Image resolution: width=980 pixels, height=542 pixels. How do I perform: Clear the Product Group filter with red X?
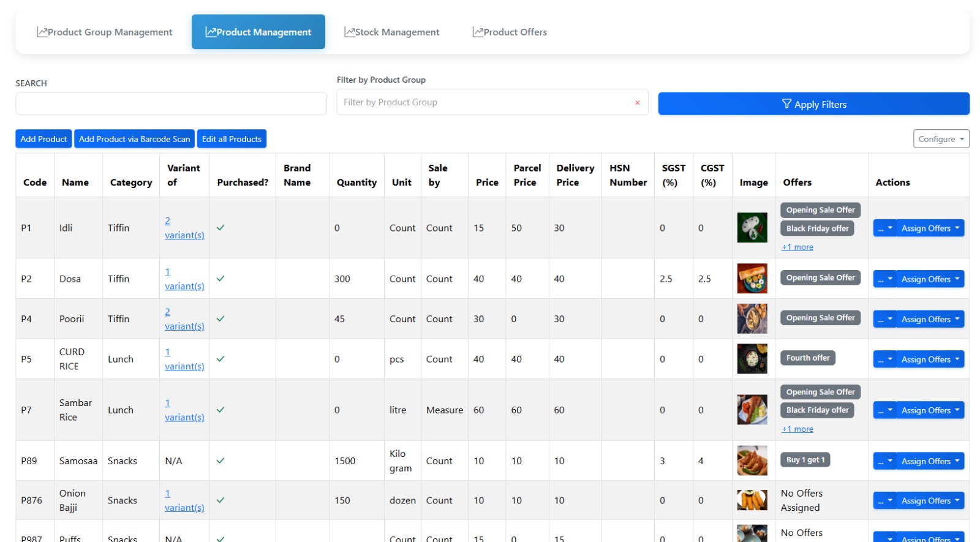pos(637,103)
